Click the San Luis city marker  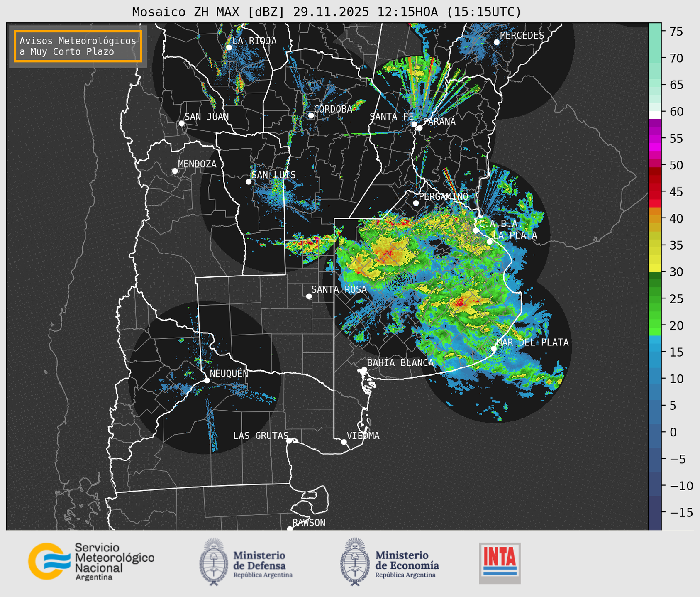pyautogui.click(x=249, y=182)
